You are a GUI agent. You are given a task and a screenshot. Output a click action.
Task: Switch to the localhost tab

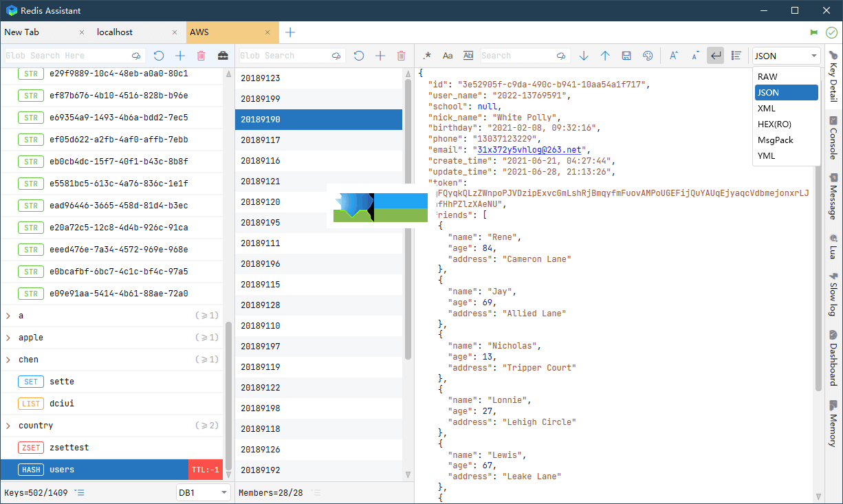[x=140, y=32]
